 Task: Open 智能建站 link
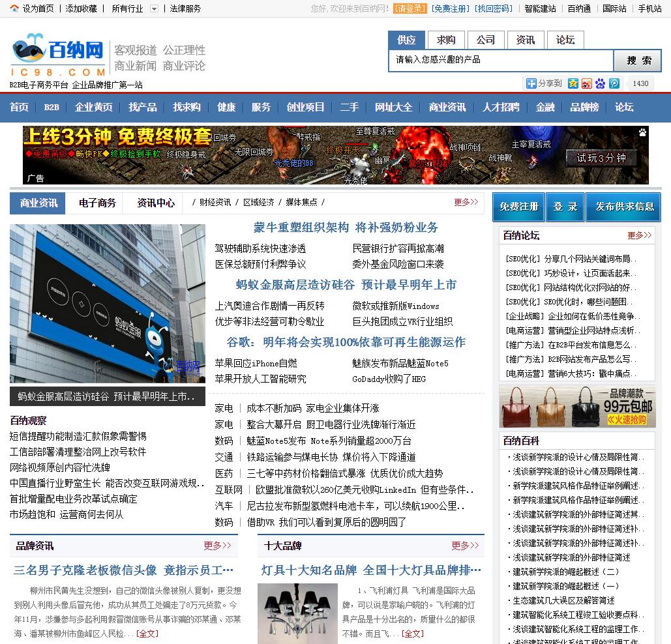(540, 8)
